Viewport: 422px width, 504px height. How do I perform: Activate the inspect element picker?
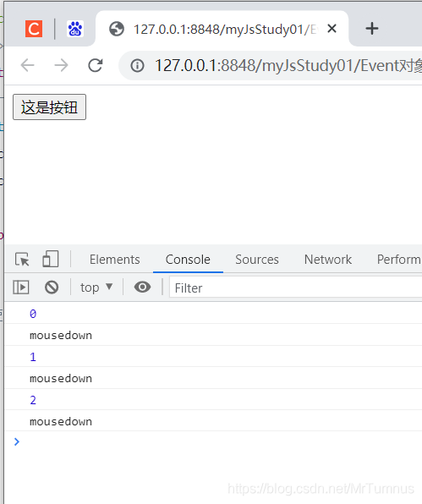pos(22,260)
